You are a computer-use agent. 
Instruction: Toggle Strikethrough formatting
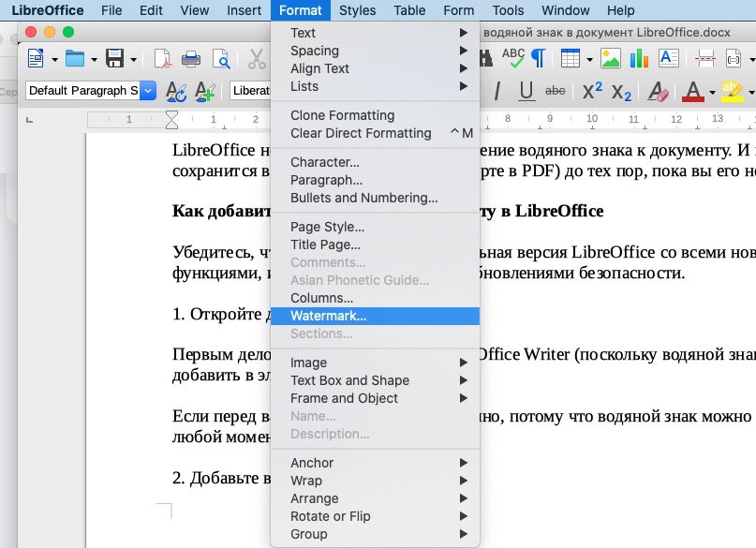pyautogui.click(x=555, y=91)
